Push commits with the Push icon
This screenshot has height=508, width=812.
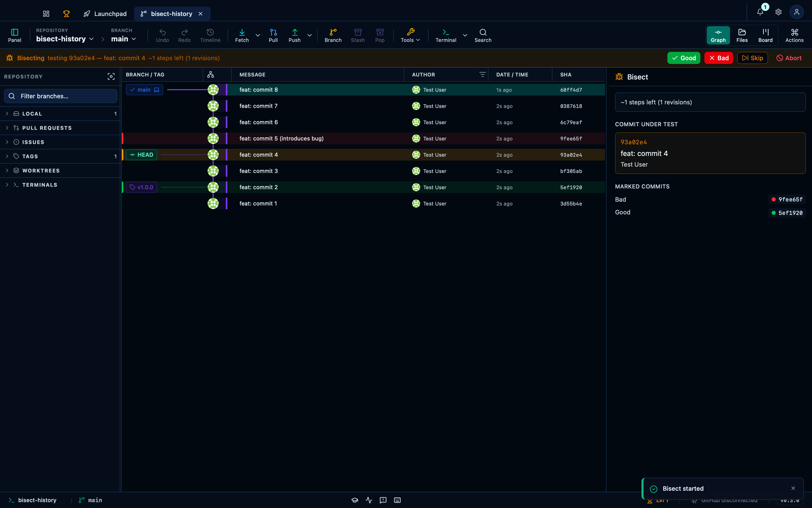click(295, 35)
